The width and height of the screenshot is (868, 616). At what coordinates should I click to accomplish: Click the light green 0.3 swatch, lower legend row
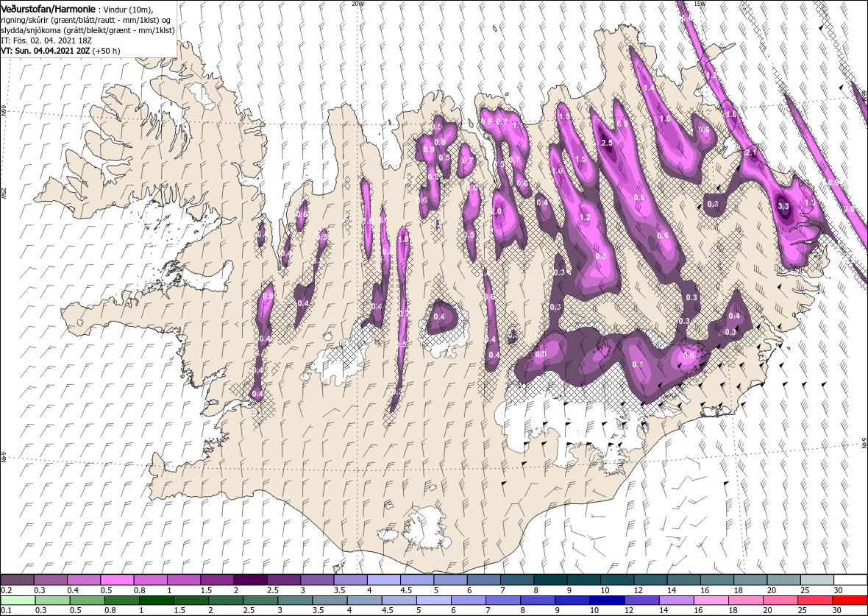tap(52, 601)
